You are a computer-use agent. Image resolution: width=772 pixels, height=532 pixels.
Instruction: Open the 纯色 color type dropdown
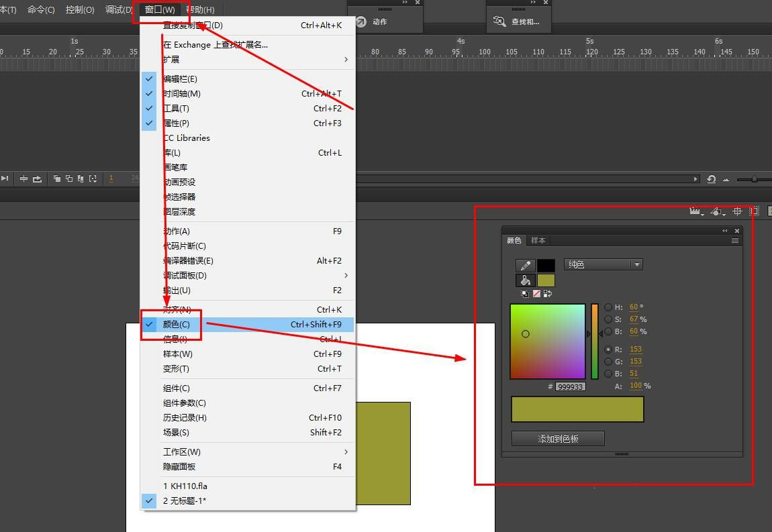click(x=603, y=264)
